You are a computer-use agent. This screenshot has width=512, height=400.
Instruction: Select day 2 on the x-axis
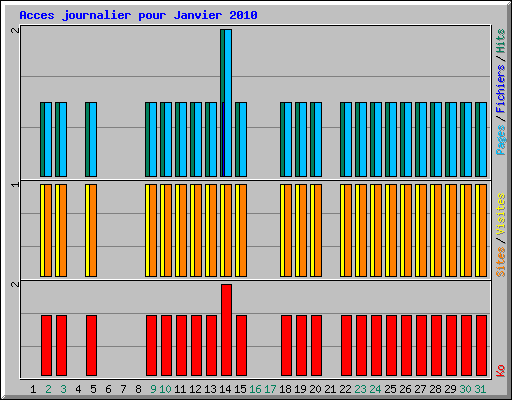48,389
